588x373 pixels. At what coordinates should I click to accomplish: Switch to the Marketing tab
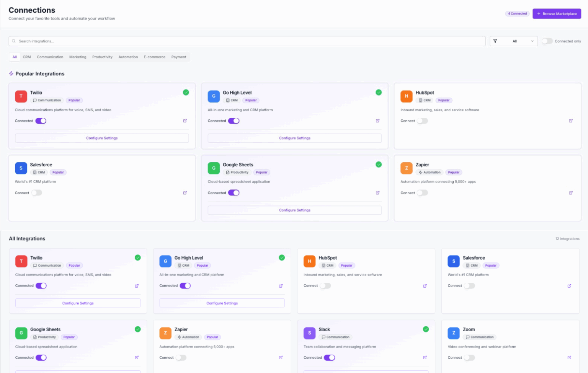click(x=78, y=57)
